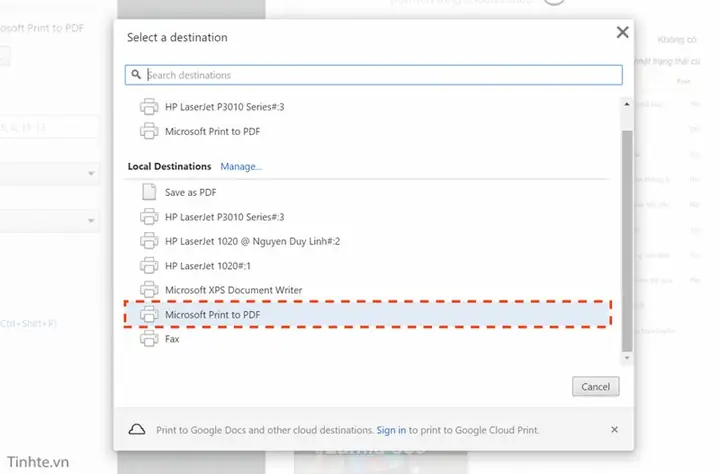
Task: Click the printer icon beside Fax
Action: 149,339
